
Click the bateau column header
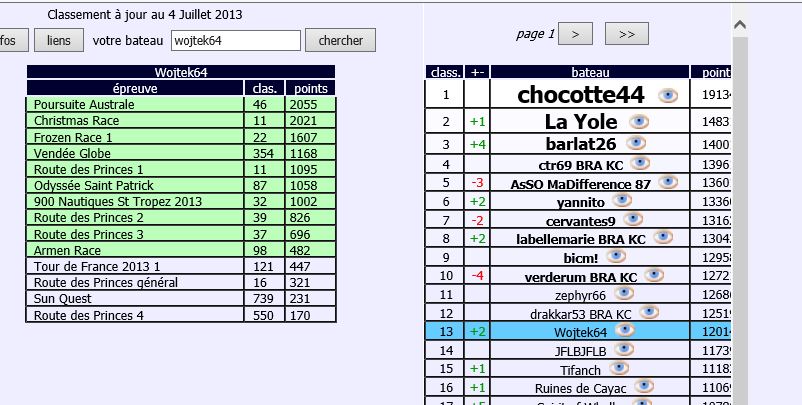[590, 72]
